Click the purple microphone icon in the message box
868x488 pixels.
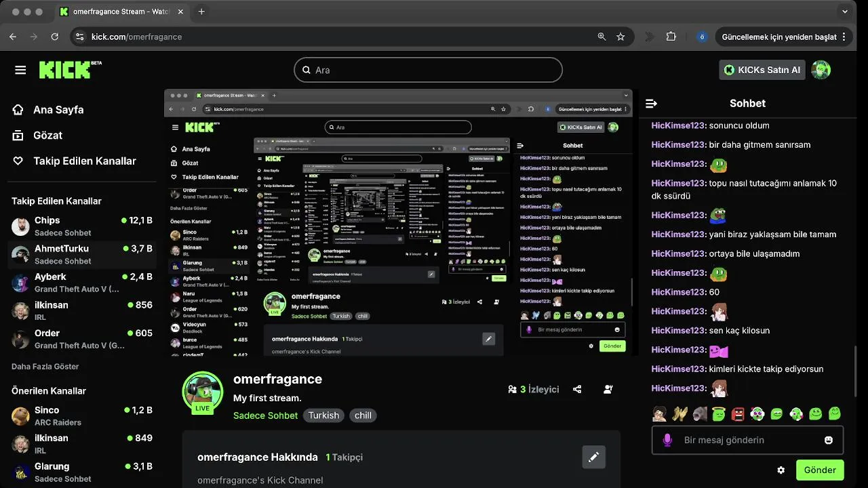(667, 440)
